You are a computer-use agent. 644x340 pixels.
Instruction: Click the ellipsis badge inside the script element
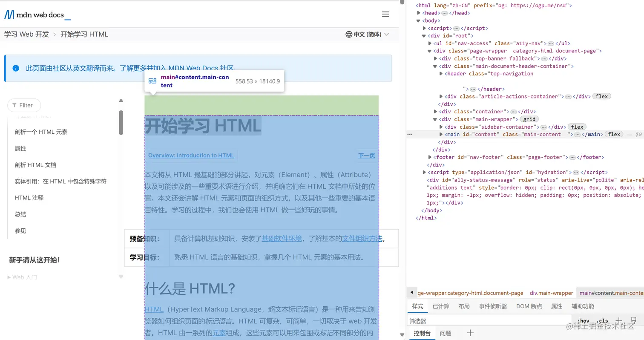[x=455, y=29]
